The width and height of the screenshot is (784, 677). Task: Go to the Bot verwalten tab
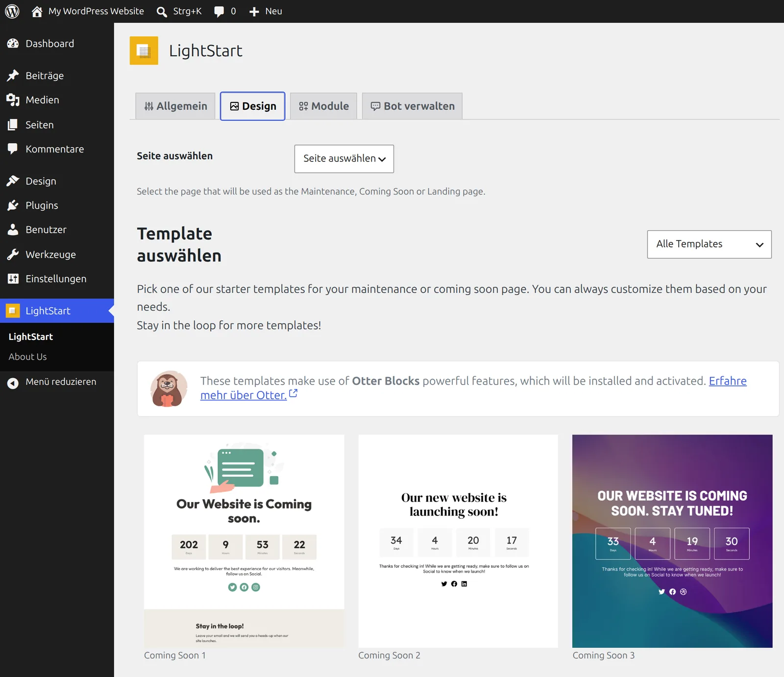pyautogui.click(x=412, y=106)
